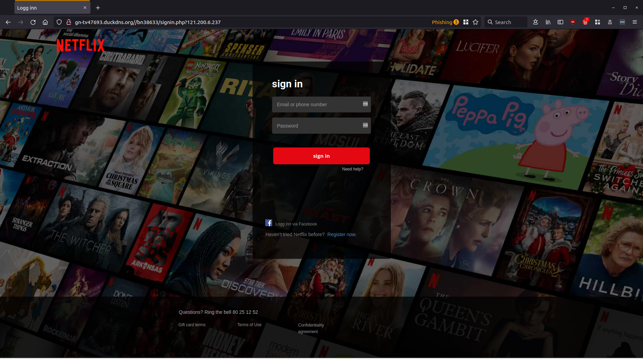
Task: Click the phone number 80 25 12 52
Action: pos(245,312)
